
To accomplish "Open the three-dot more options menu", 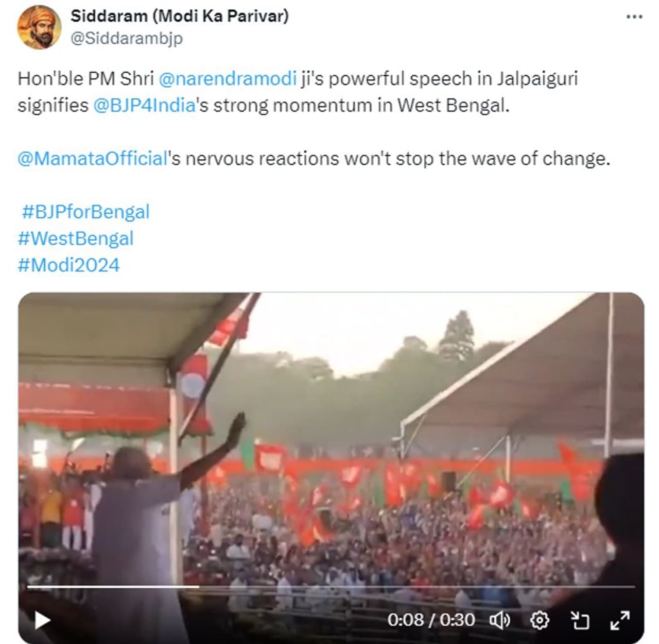I will click(x=634, y=17).
